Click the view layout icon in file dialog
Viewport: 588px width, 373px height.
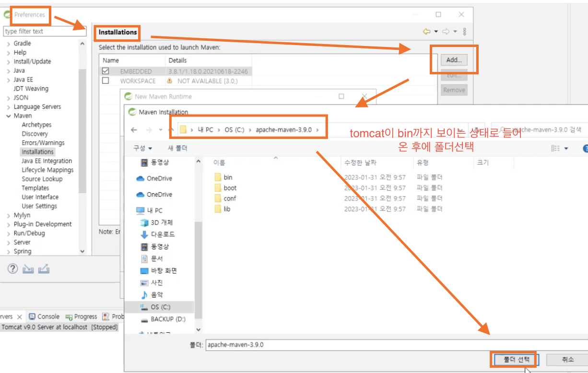tap(555, 149)
